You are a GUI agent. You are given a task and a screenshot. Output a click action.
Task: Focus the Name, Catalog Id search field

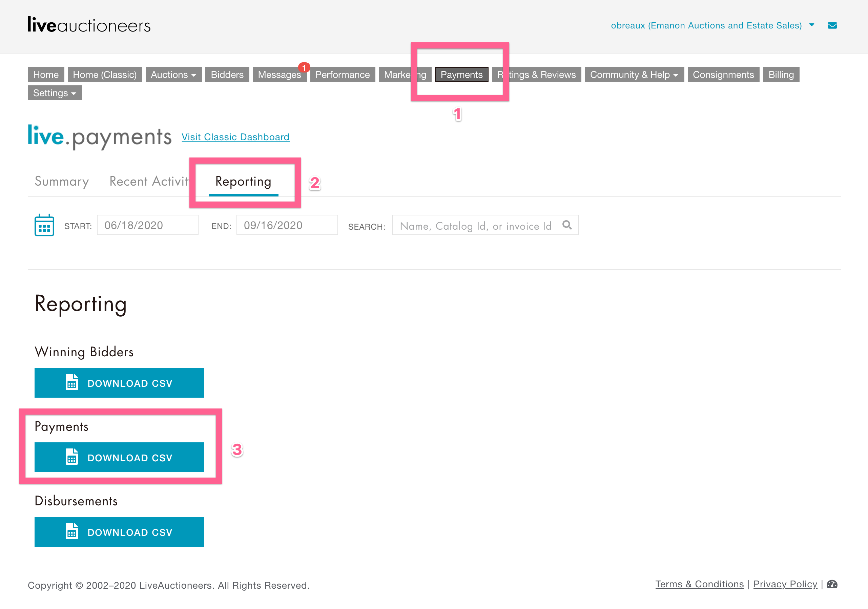[x=485, y=225]
